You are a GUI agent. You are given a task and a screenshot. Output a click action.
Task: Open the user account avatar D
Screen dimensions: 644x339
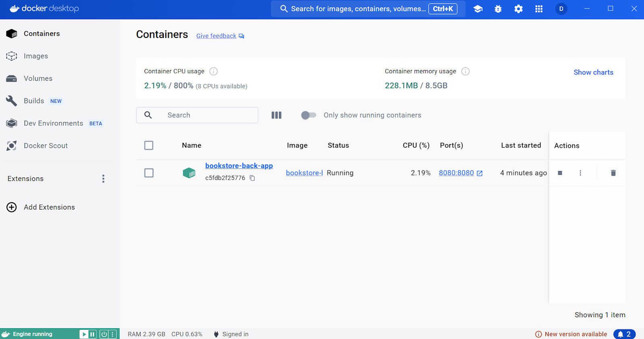tap(561, 9)
